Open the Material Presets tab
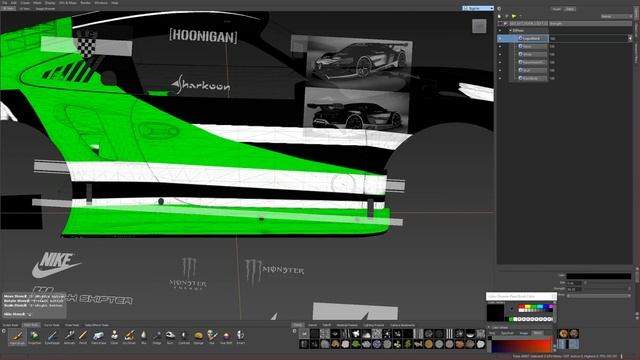This screenshot has height=360, width=640. tap(347, 325)
